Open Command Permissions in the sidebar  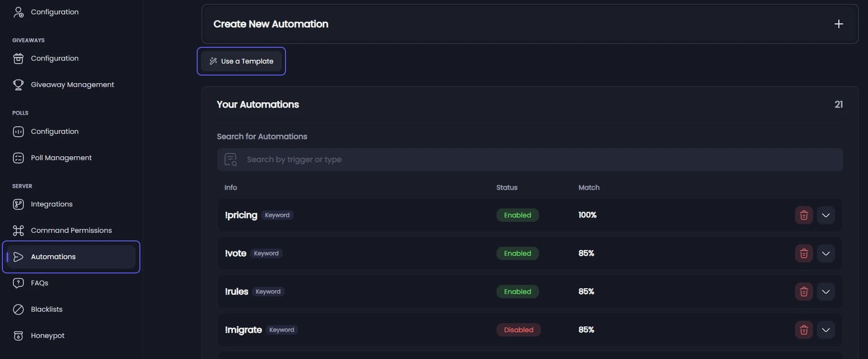coord(71,230)
